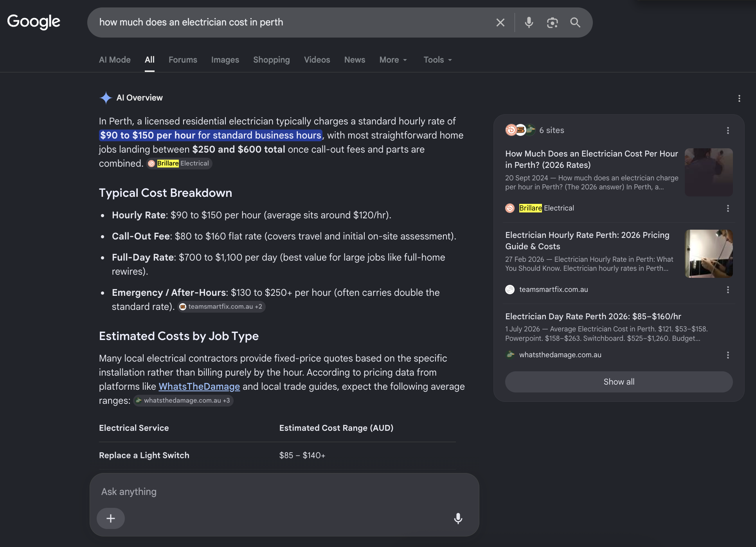Click microphone in Ask anything box

458,518
